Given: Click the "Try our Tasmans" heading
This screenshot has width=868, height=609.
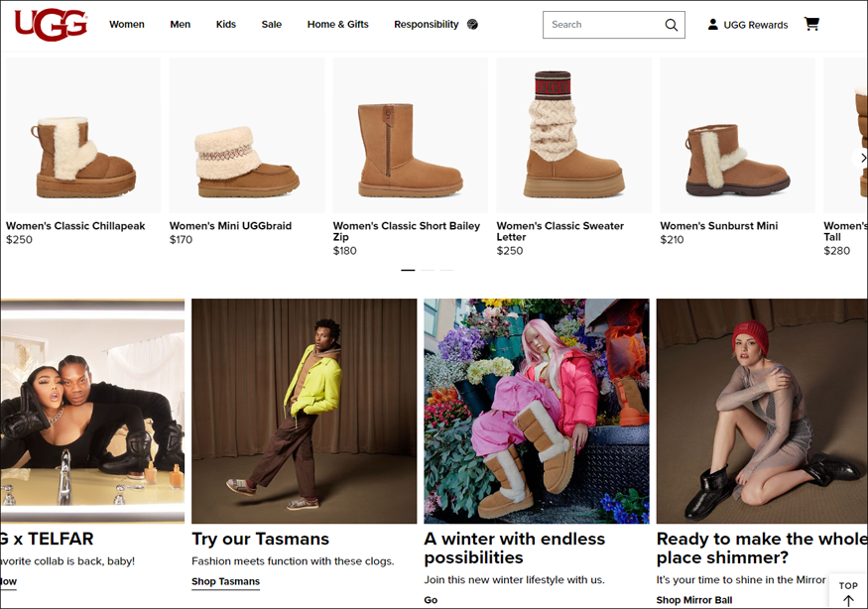Looking at the screenshot, I should click(260, 539).
